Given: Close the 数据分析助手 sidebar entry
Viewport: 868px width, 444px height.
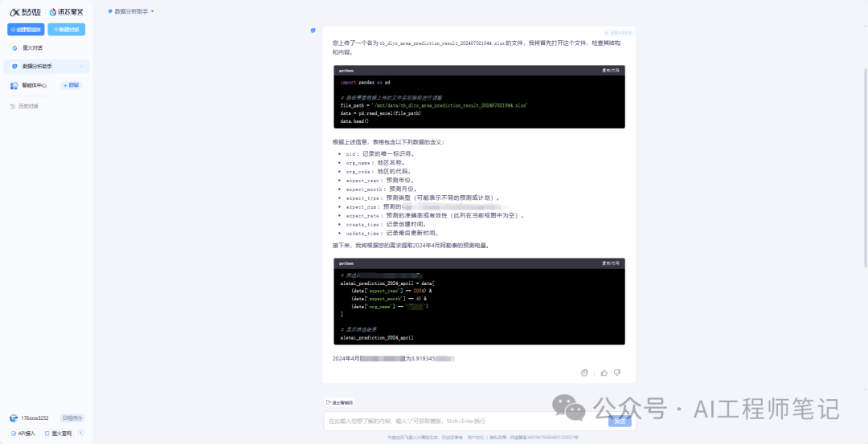Looking at the screenshot, I should pos(81,67).
